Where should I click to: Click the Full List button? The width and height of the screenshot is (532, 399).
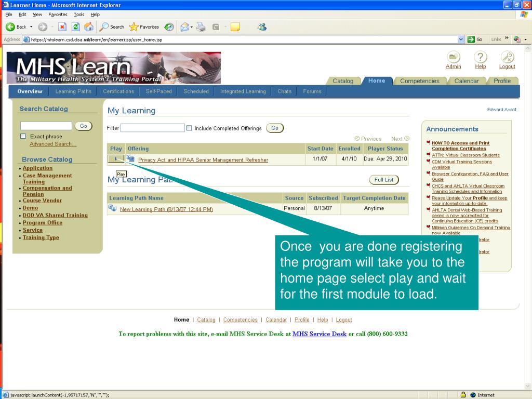[384, 180]
